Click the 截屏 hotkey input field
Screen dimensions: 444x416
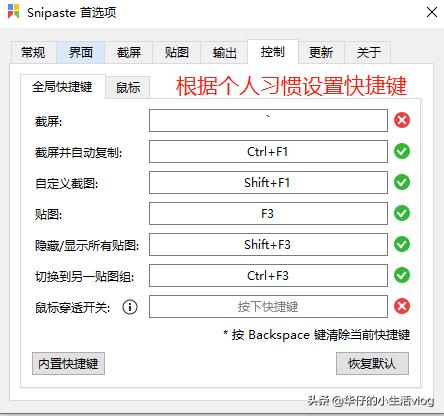tap(268, 120)
